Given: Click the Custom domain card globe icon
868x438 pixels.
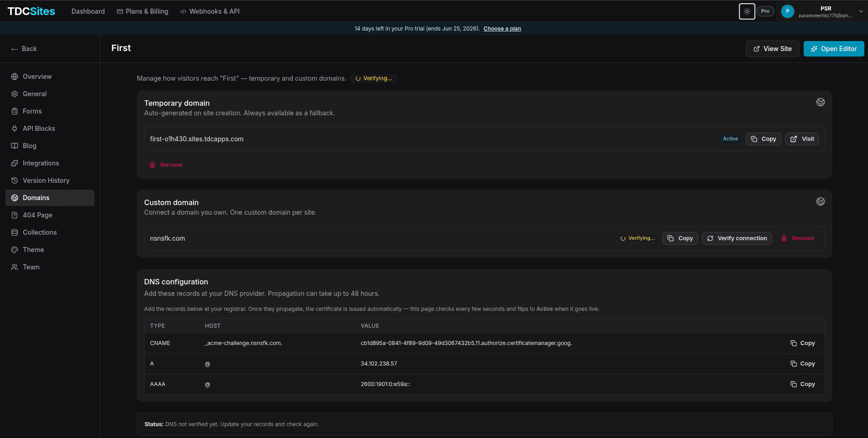Looking at the screenshot, I should 820,201.
